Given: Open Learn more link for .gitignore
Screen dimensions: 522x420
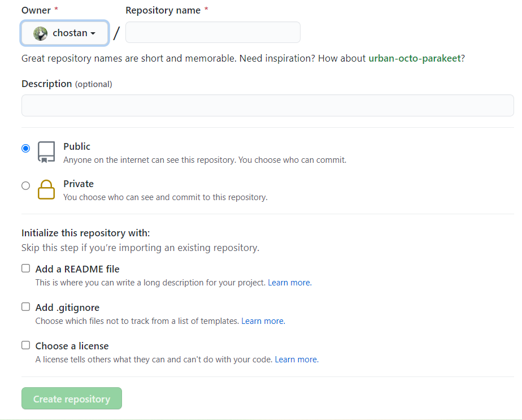Looking at the screenshot, I should [x=263, y=321].
